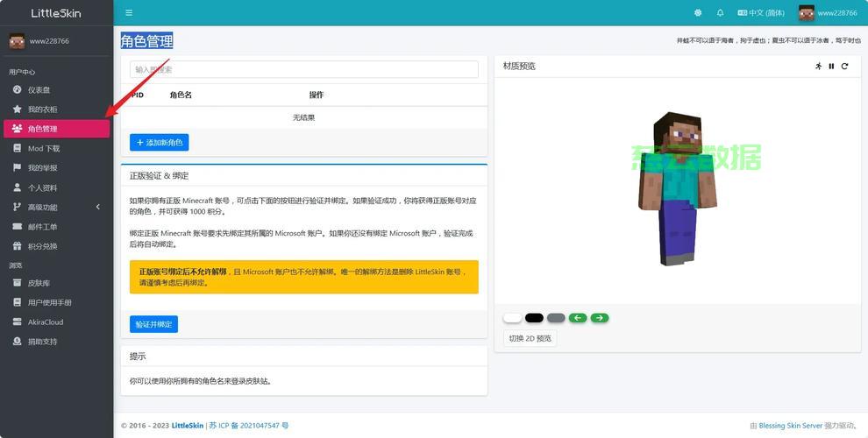
Task: Open the www228766 user menu in the header
Action: [828, 13]
